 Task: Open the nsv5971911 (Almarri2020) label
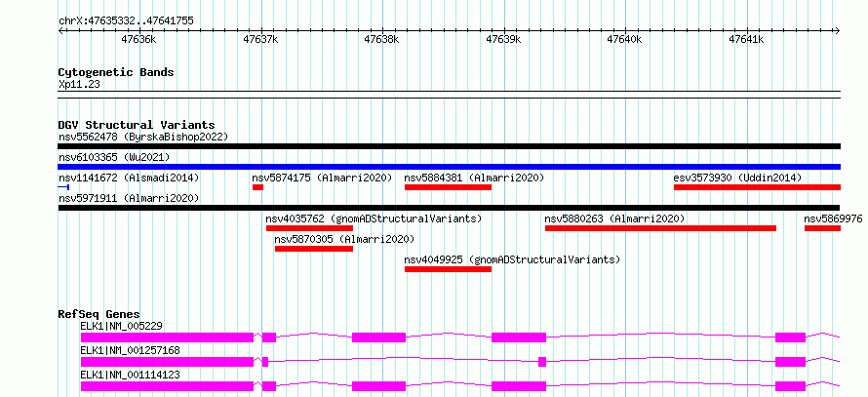[129, 198]
